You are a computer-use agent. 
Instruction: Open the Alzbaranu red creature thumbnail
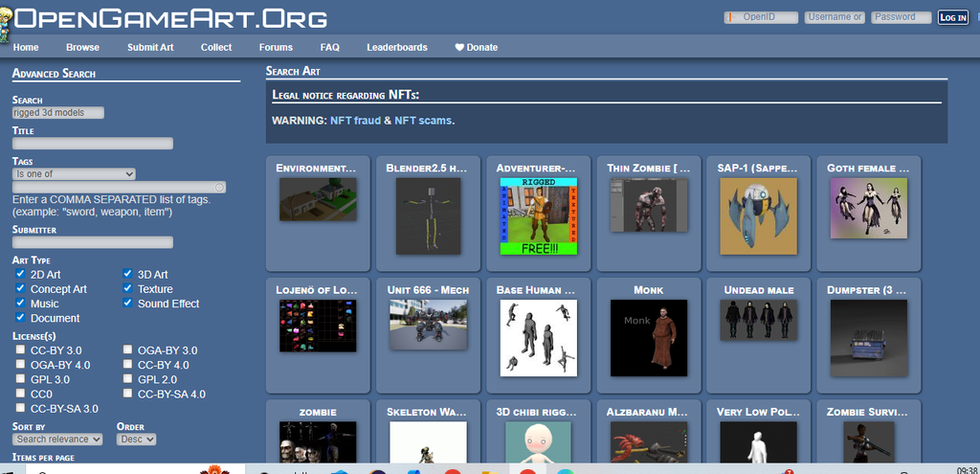click(649, 442)
